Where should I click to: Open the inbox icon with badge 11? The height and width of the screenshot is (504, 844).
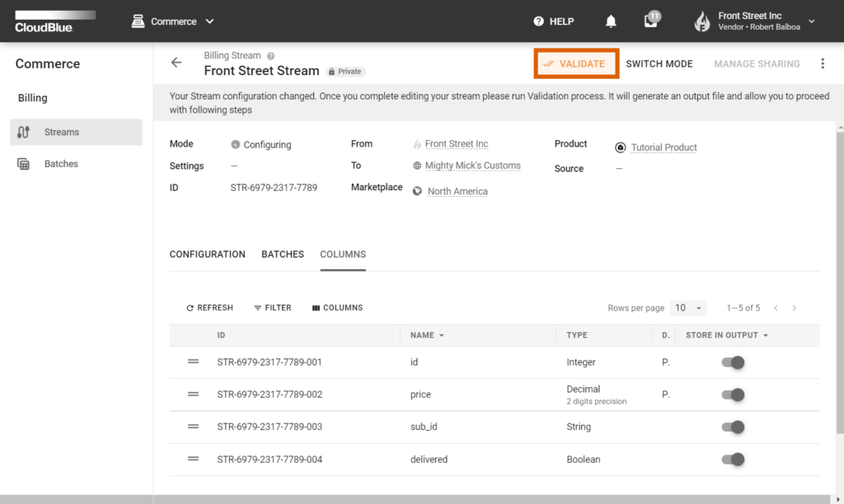coord(652,21)
